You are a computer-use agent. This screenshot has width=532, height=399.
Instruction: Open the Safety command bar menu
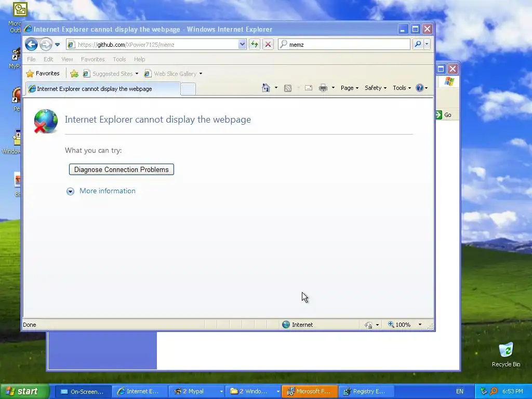tap(376, 88)
